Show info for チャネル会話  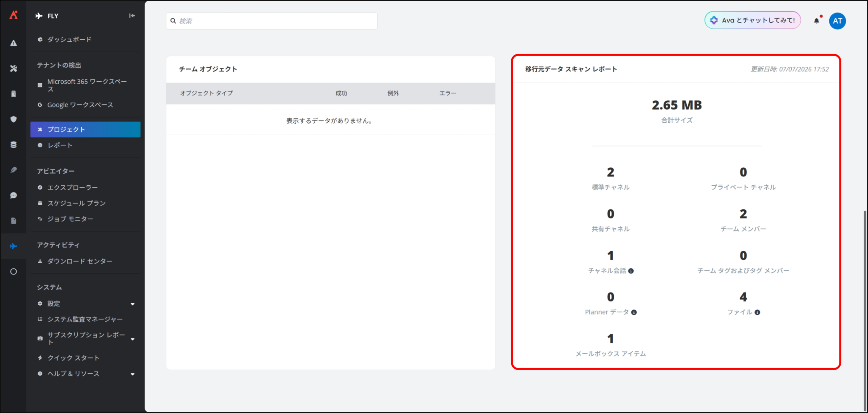coord(631,271)
